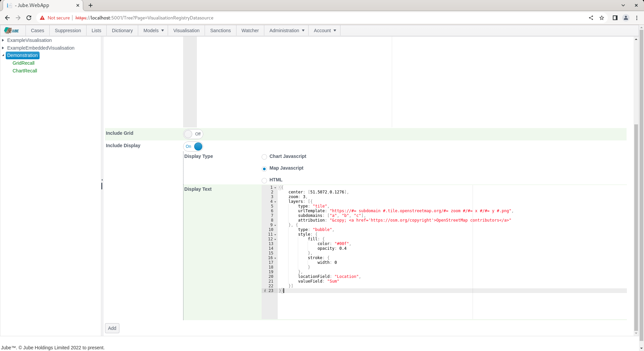Click "Sum" value on line 21
The height and width of the screenshot is (351, 644).
333,282
